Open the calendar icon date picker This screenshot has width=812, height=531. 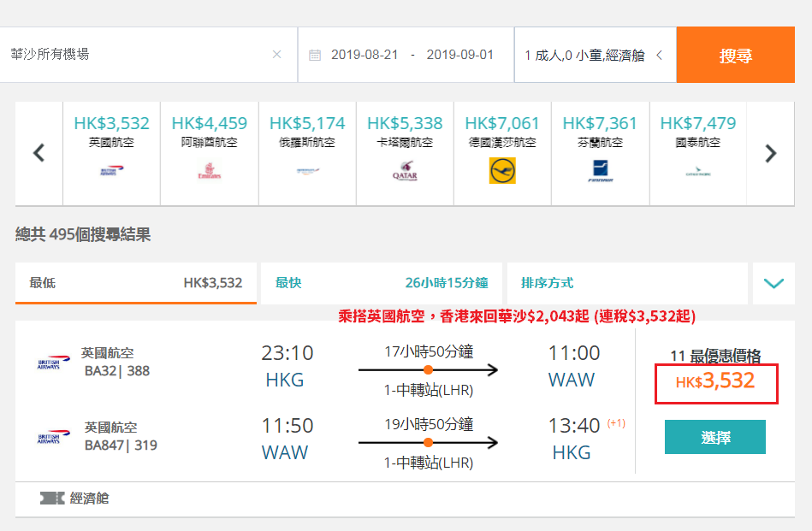315,55
